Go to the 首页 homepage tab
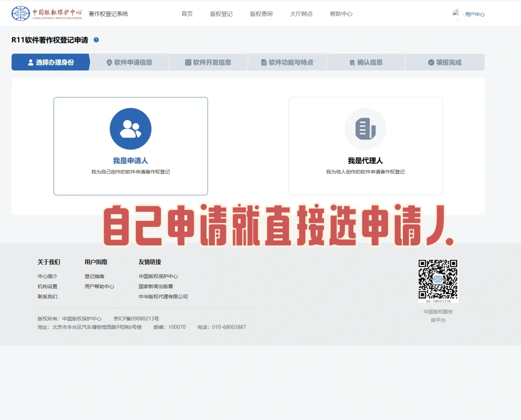Image resolution: width=521 pixels, height=420 pixels. pos(187,14)
